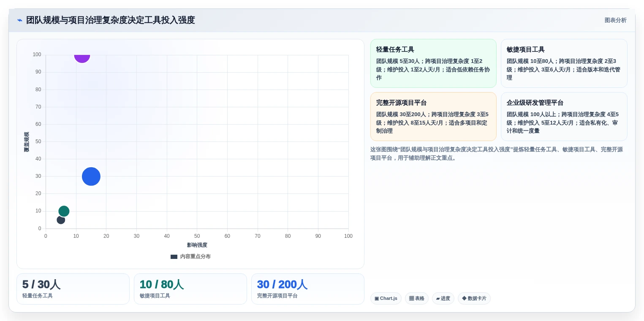This screenshot has width=644, height=321.
Task: Click the dark navy smallest bubble
Action: (x=61, y=220)
